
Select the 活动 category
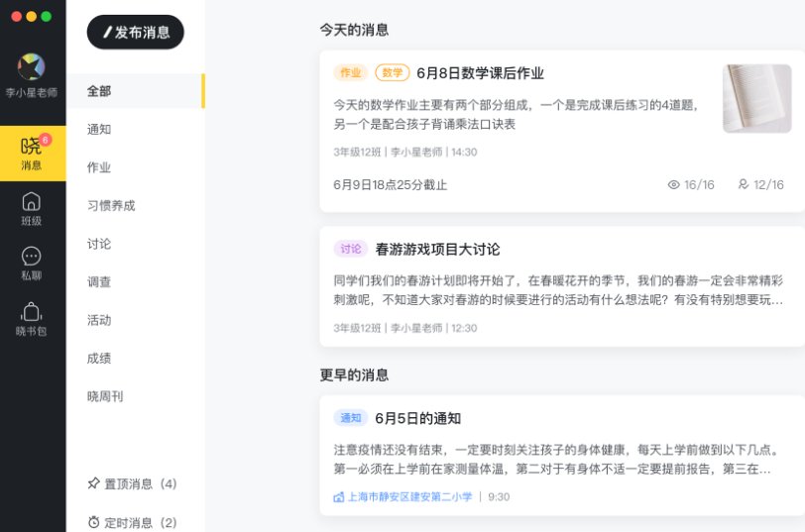click(99, 320)
